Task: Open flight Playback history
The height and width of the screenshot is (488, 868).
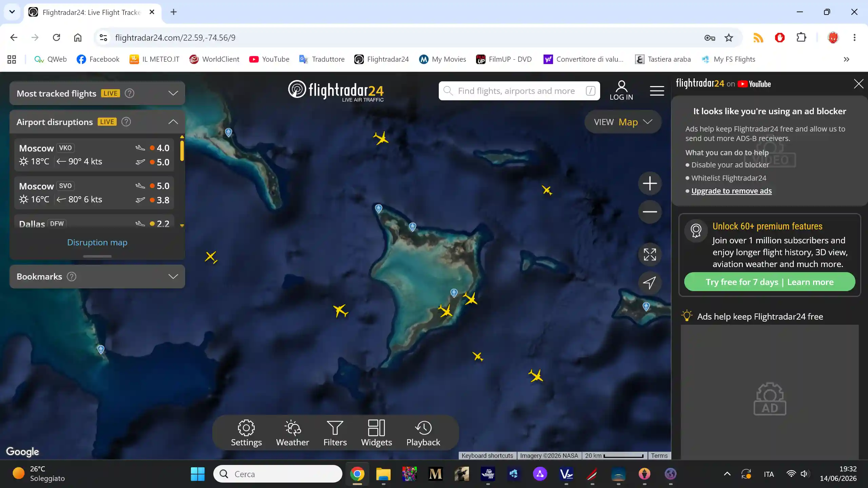Action: 423,433
